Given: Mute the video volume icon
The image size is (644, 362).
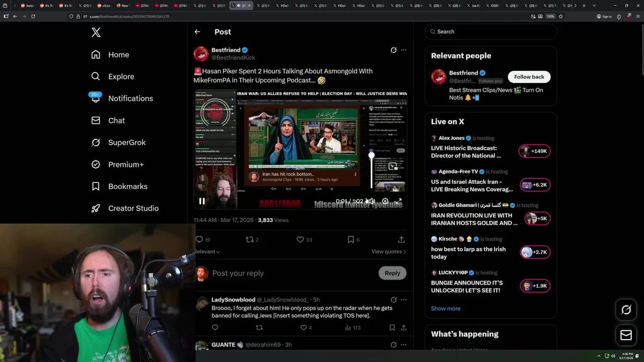Looking at the screenshot, I should point(371,201).
